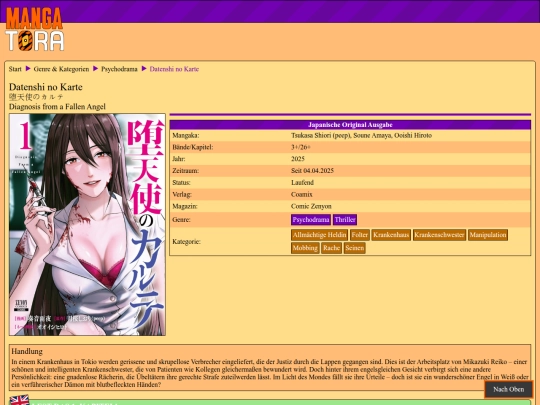Click the title Datenshi no Karte heading
Screen dimensions: 540x405
(x=46, y=87)
